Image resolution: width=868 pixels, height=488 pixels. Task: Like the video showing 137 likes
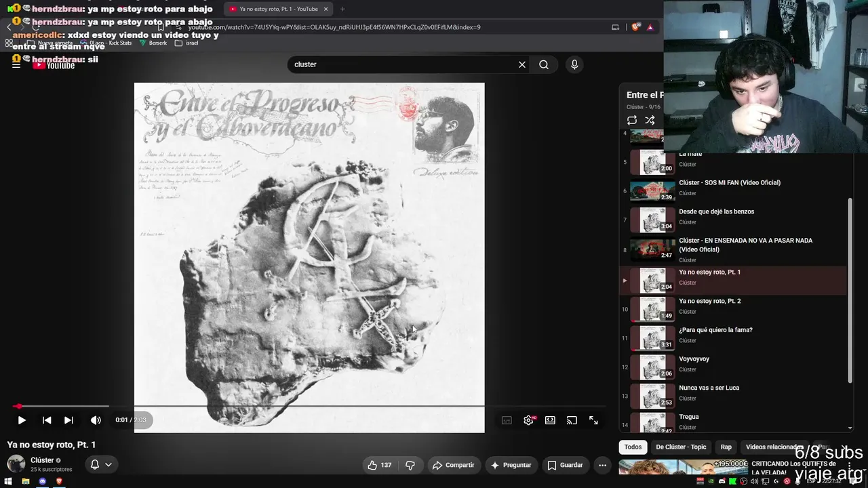tap(379, 465)
